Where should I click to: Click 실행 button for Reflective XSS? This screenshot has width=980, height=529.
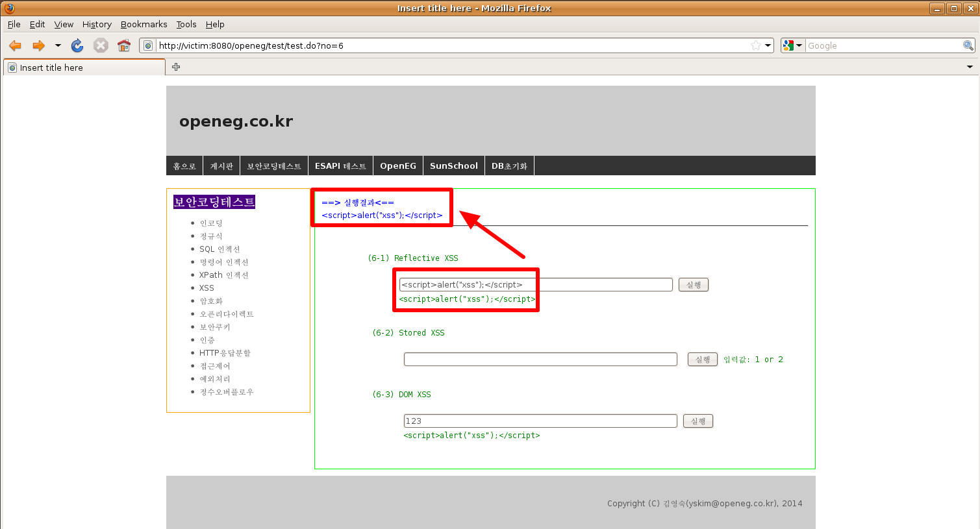694,285
